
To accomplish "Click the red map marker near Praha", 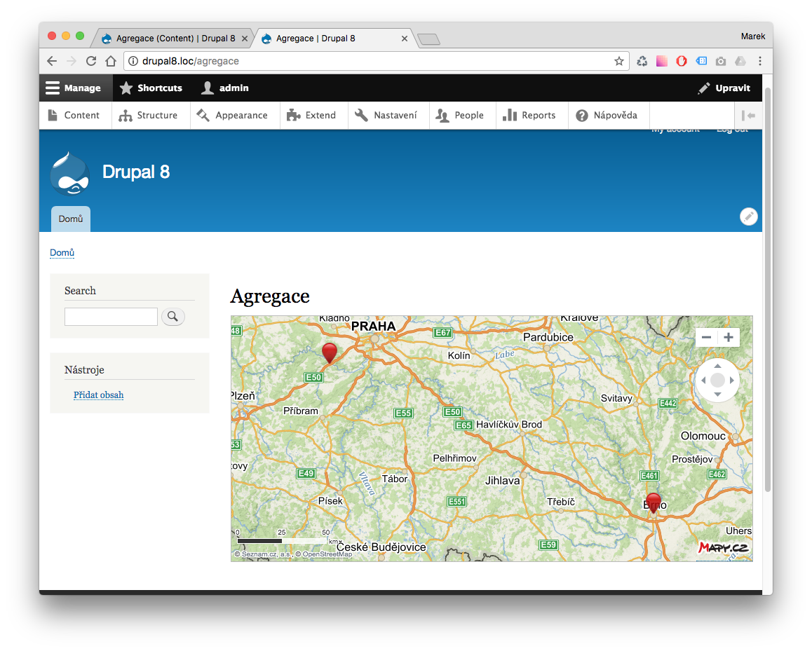I will tap(329, 352).
